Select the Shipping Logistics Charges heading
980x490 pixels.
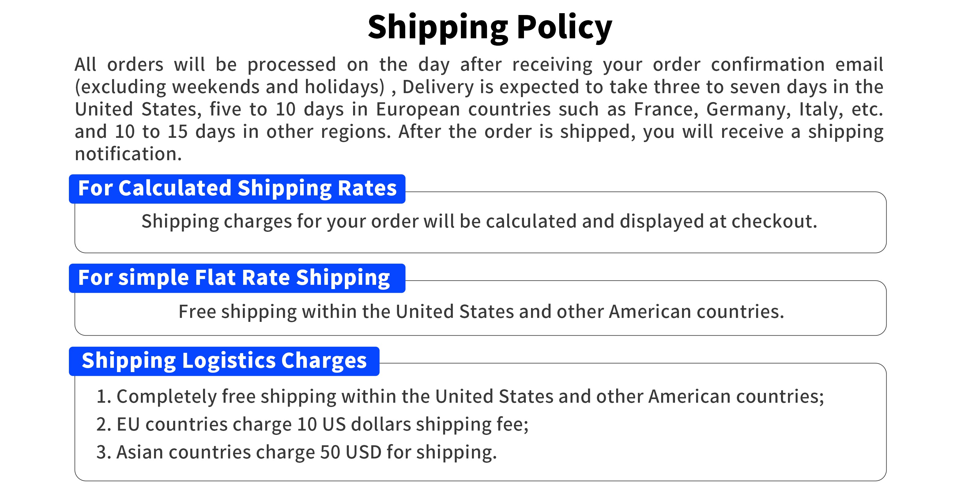(224, 361)
